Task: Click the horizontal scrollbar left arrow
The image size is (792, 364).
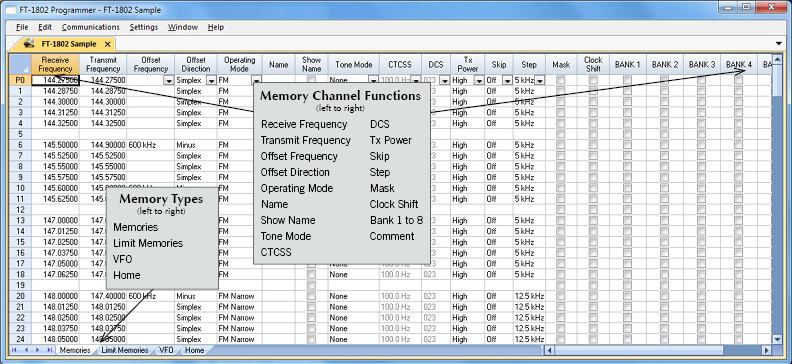Action: 550,350
